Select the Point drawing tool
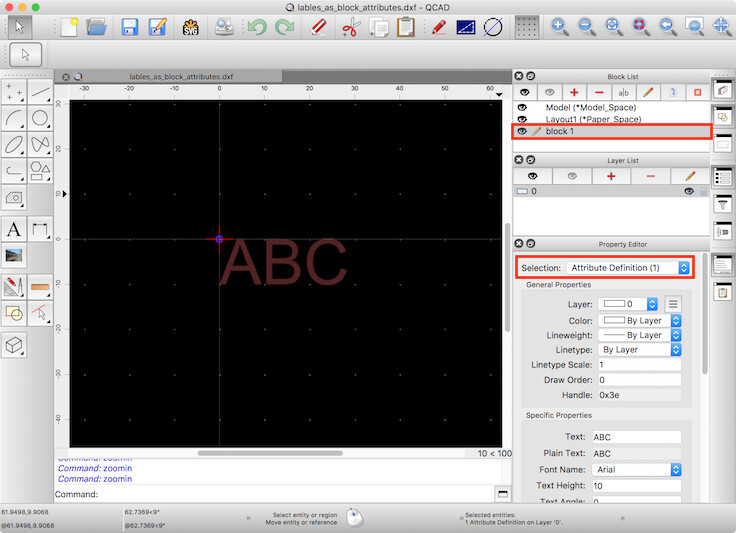This screenshot has height=533, width=736. click(14, 91)
